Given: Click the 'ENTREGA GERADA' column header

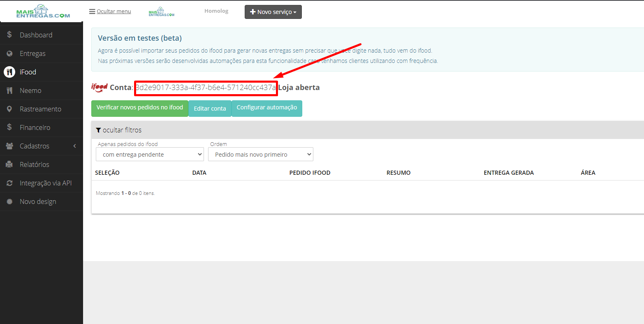Looking at the screenshot, I should 509,173.
